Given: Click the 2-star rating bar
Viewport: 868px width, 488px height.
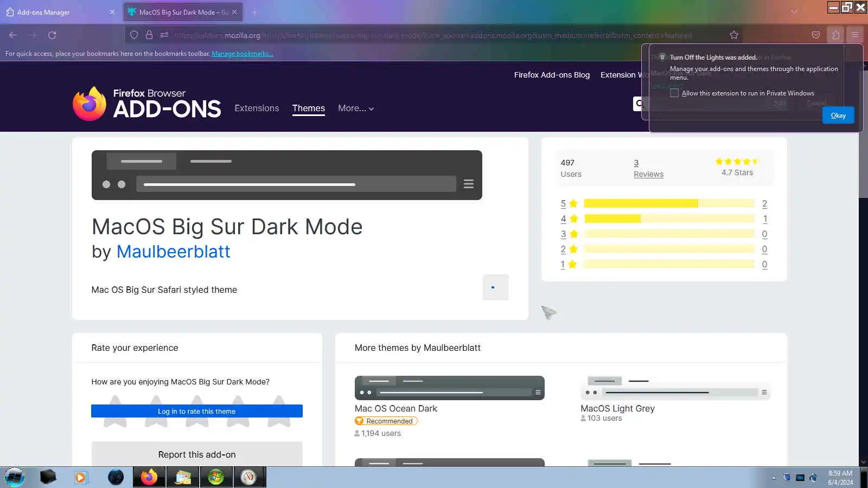Looking at the screenshot, I should click(x=669, y=249).
